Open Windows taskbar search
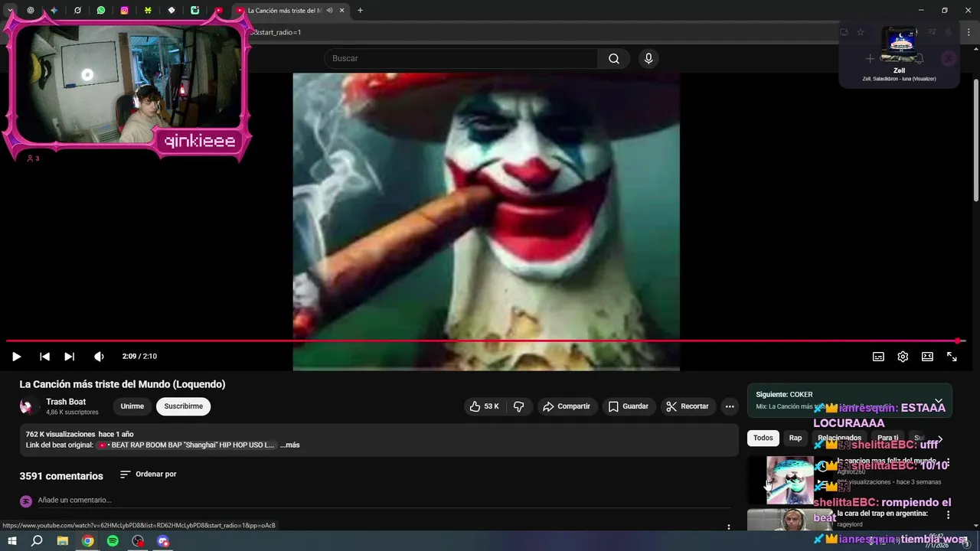The width and height of the screenshot is (980, 551). point(37,541)
